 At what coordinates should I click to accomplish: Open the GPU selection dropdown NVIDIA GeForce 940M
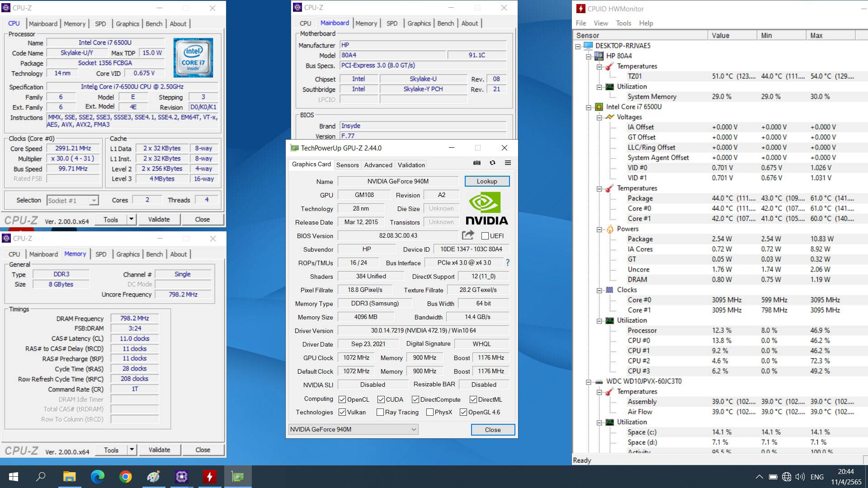pos(353,429)
